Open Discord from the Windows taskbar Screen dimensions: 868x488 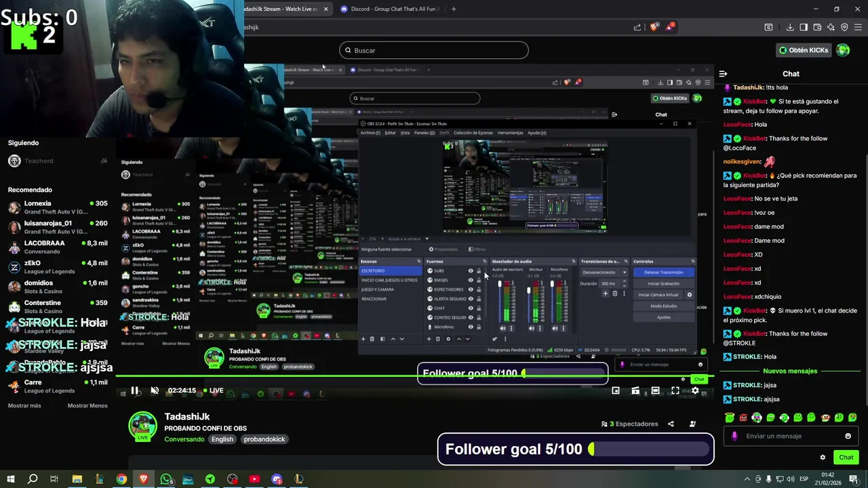point(277,479)
